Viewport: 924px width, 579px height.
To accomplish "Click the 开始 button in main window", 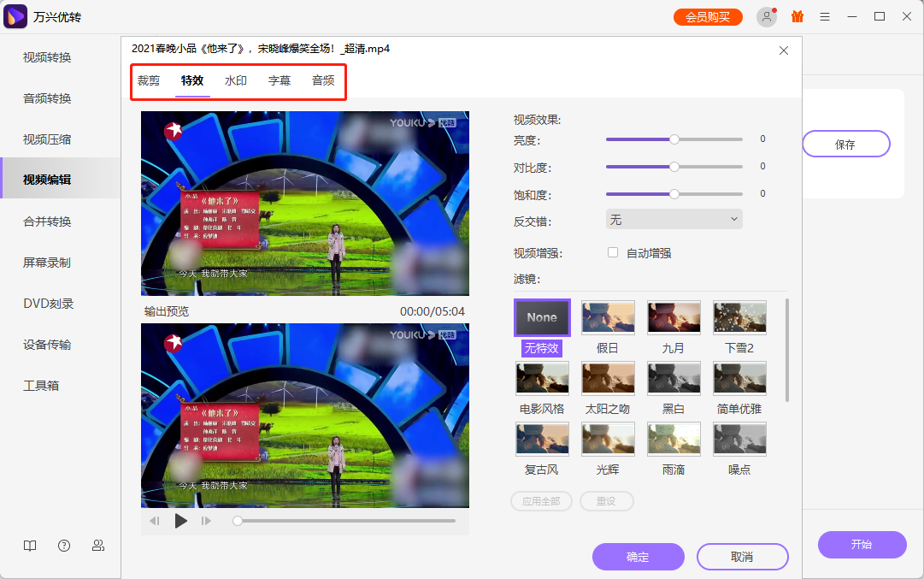I will pyautogui.click(x=862, y=544).
